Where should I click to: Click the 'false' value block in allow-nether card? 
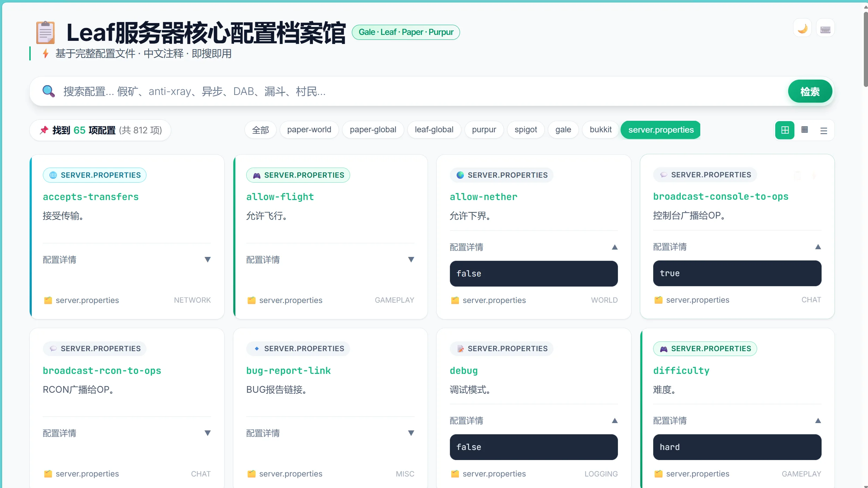click(x=534, y=274)
